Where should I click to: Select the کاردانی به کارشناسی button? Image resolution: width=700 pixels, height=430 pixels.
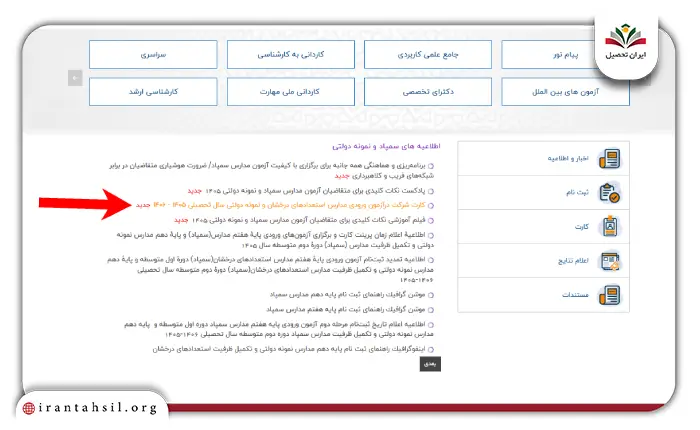point(291,54)
